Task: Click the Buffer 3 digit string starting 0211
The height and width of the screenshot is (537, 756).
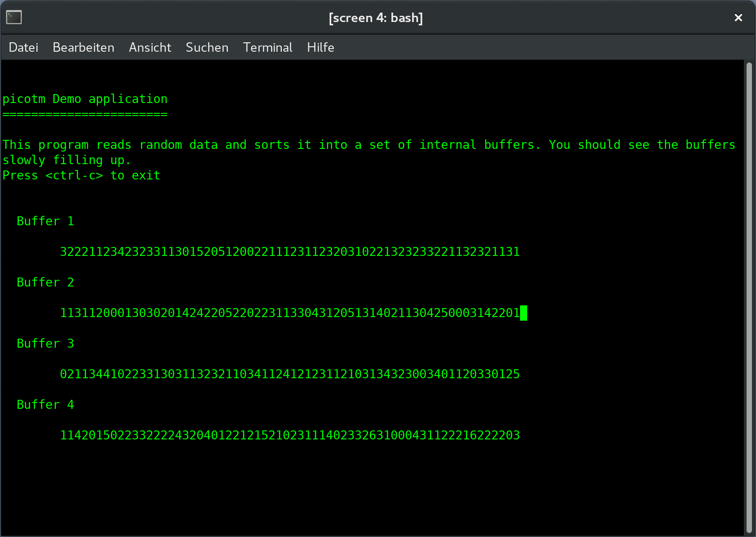Action: coord(290,374)
